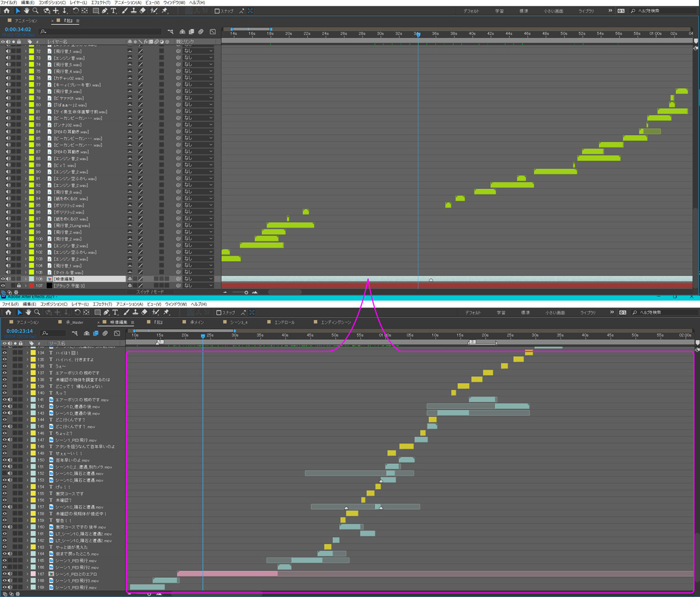The image size is (700, 597).
Task: Click the yellow label swatch of layer 80
Action: 32,105
